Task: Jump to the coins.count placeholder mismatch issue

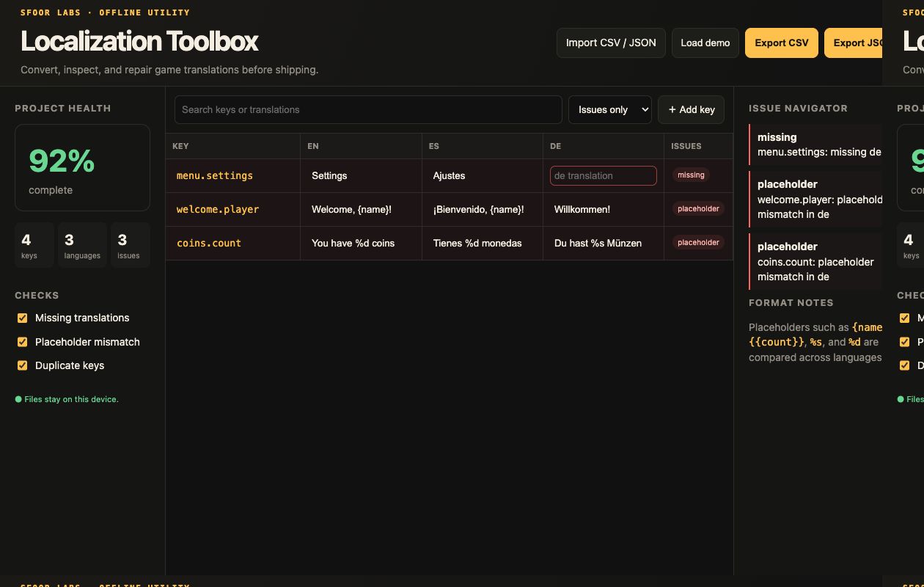Action: (815, 261)
